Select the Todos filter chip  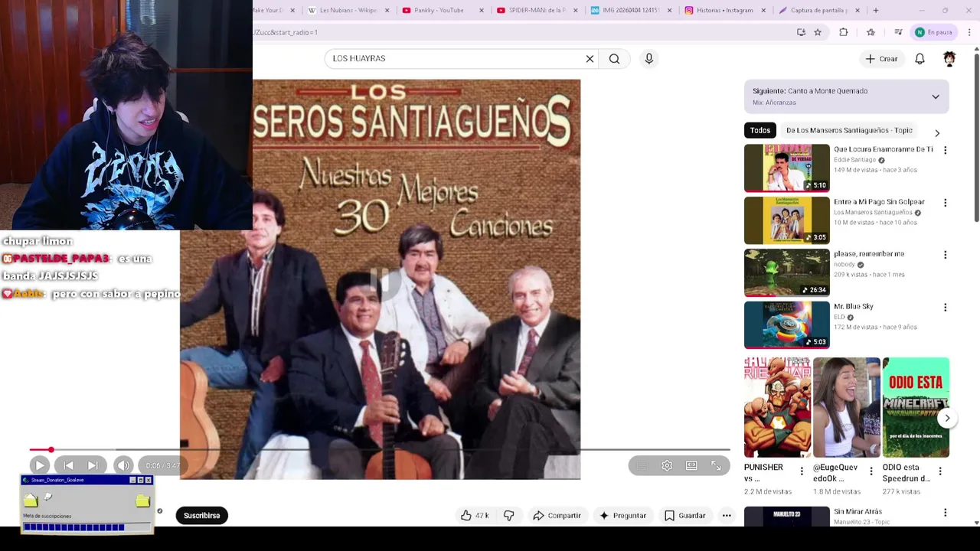tap(760, 130)
